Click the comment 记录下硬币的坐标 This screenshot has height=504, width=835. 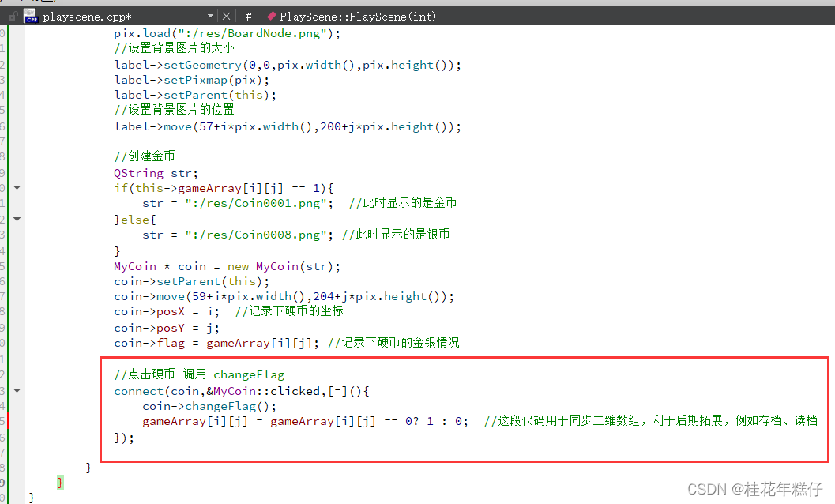[x=289, y=311]
